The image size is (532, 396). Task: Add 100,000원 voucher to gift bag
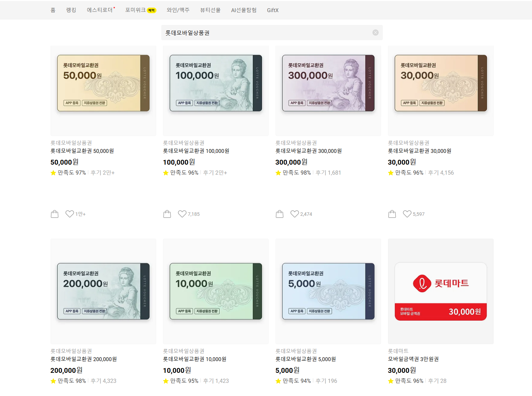(167, 214)
